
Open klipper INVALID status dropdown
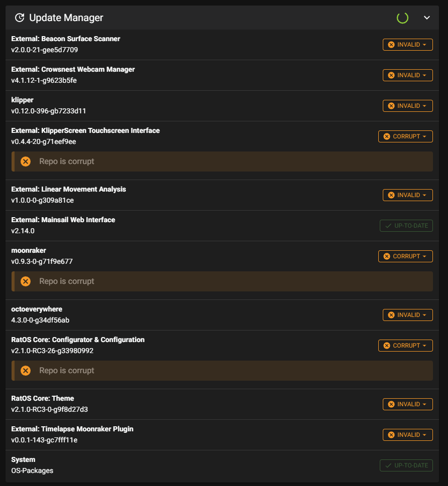point(408,106)
